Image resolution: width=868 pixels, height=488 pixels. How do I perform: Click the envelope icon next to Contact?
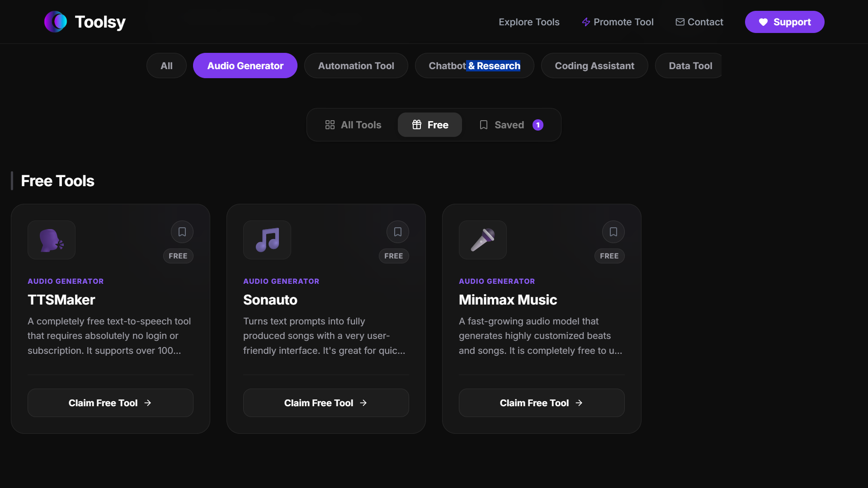pos(680,22)
